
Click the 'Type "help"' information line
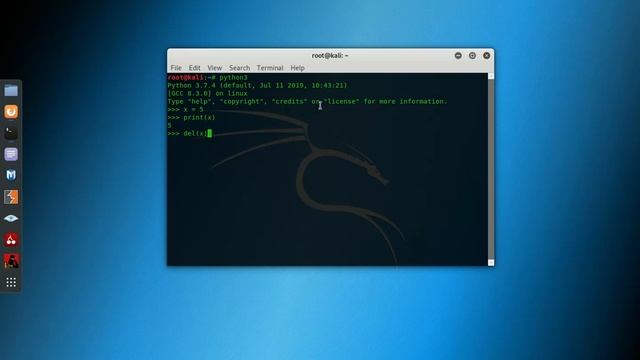[x=307, y=101]
